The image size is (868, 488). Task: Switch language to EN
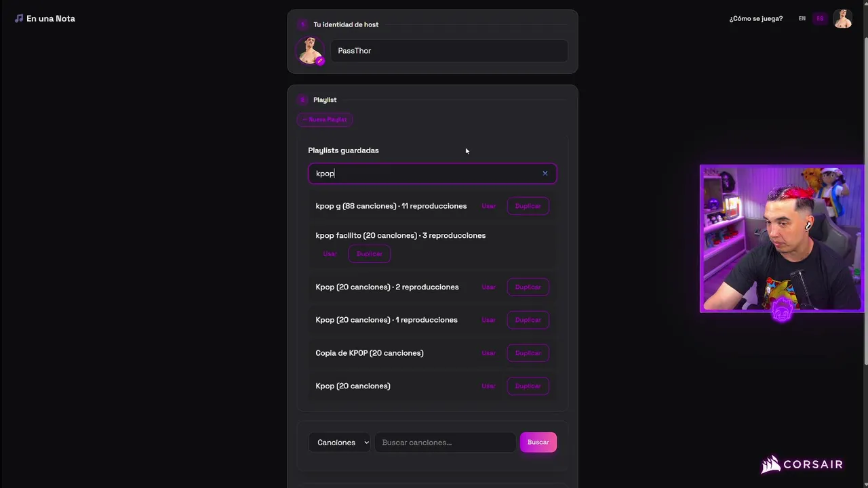point(802,18)
